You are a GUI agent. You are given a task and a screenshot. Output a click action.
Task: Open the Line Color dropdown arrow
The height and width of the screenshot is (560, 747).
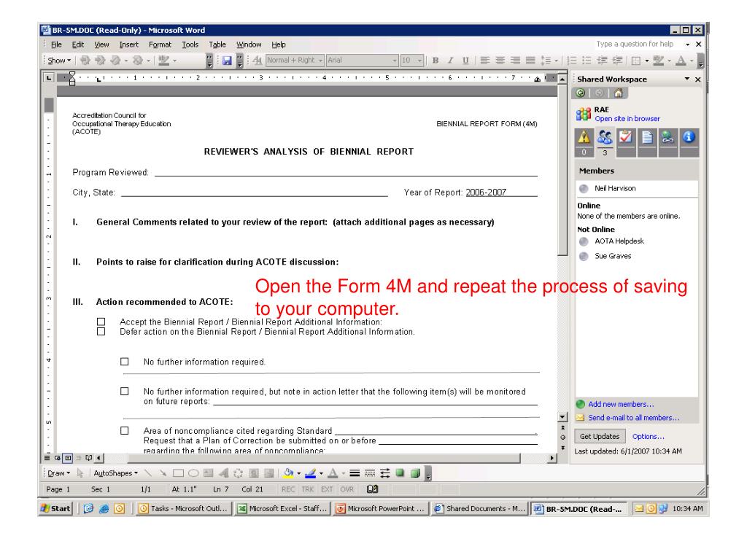click(x=321, y=474)
